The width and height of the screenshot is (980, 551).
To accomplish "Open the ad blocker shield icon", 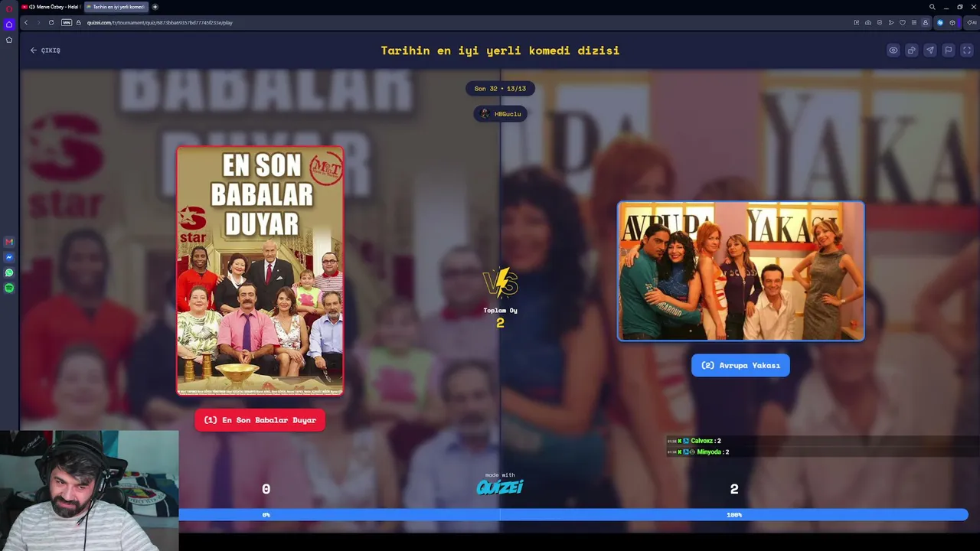I will tap(879, 22).
